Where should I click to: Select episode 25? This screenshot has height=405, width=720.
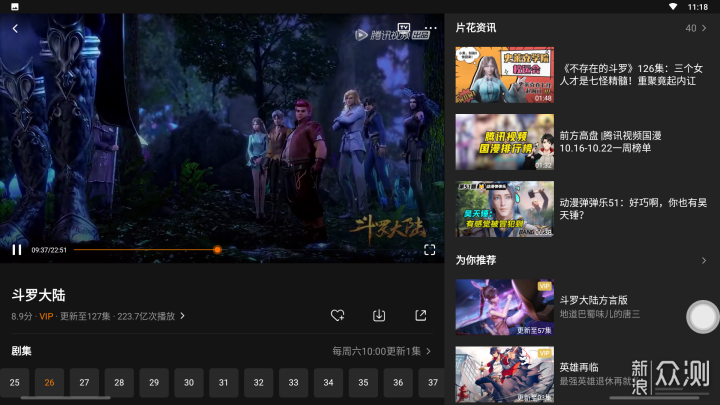click(x=15, y=382)
